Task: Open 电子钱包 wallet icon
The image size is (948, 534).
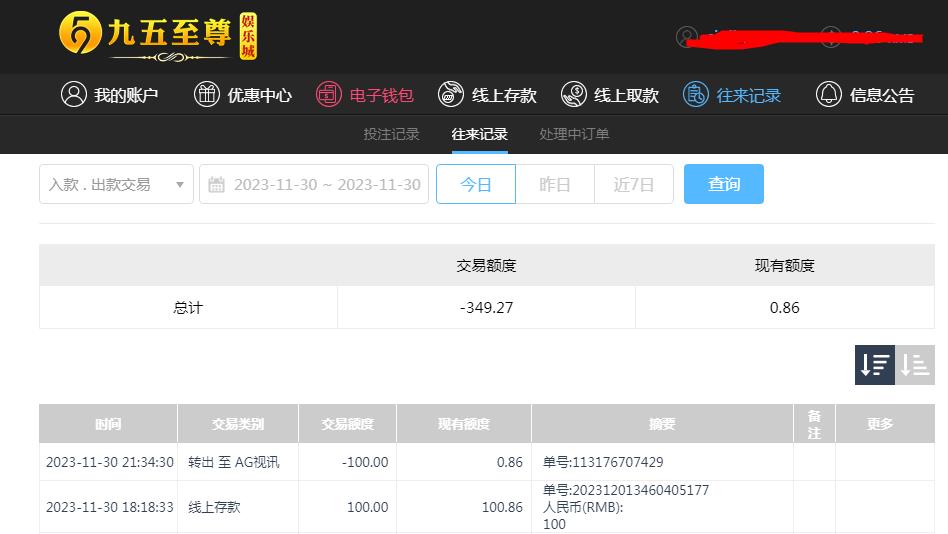Action: [329, 94]
